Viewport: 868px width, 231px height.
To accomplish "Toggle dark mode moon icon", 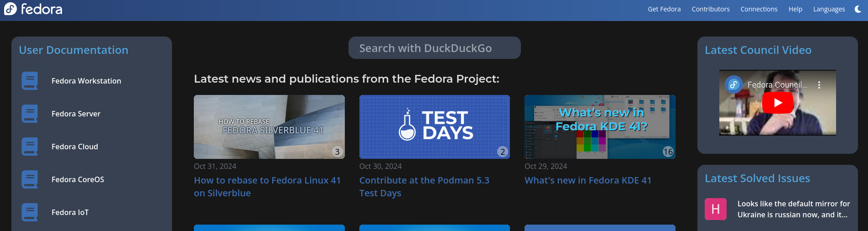I will click(x=858, y=9).
